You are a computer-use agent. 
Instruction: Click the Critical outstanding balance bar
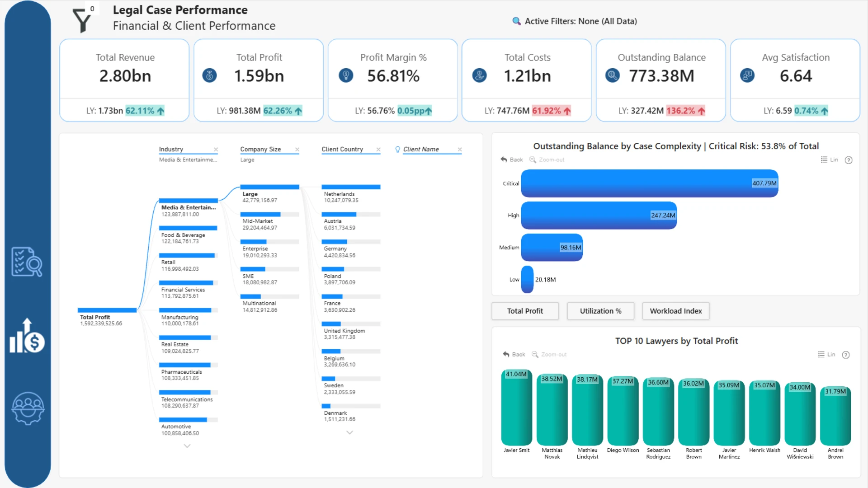click(650, 183)
